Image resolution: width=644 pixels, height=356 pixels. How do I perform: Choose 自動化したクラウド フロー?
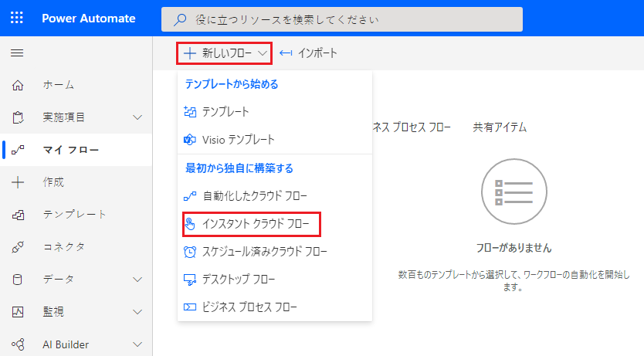click(x=275, y=196)
